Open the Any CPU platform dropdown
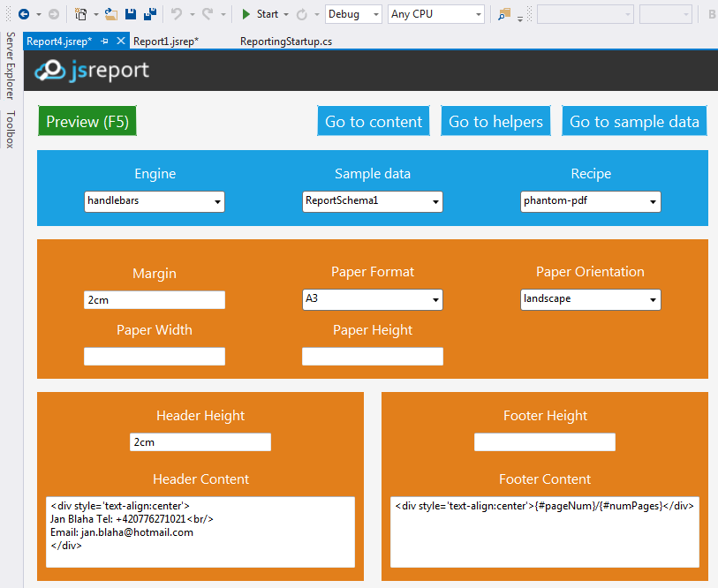The width and height of the screenshot is (718, 588). pos(436,14)
